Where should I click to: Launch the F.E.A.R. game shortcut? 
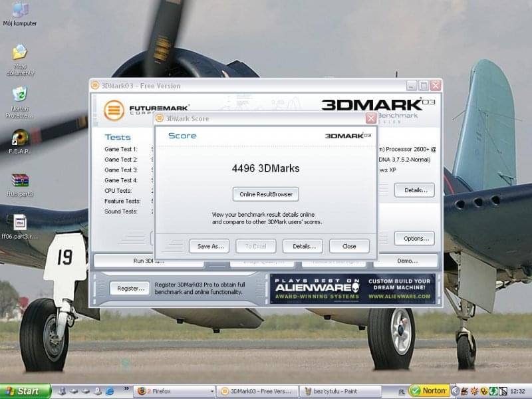(x=20, y=138)
